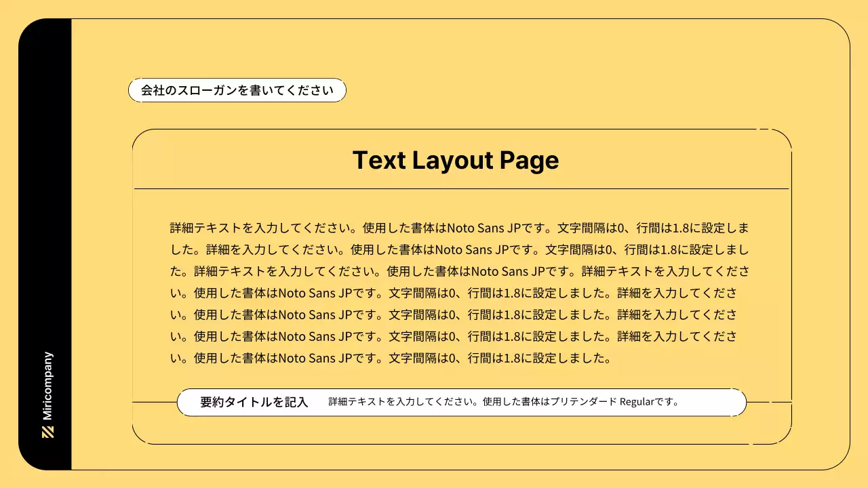Viewport: 868px width, 488px height.
Task: Toggle the horizontal divider under the title
Action: [462, 188]
